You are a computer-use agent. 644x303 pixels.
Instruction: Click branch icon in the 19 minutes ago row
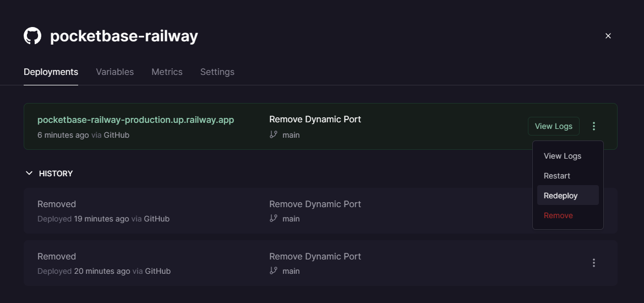tap(274, 218)
